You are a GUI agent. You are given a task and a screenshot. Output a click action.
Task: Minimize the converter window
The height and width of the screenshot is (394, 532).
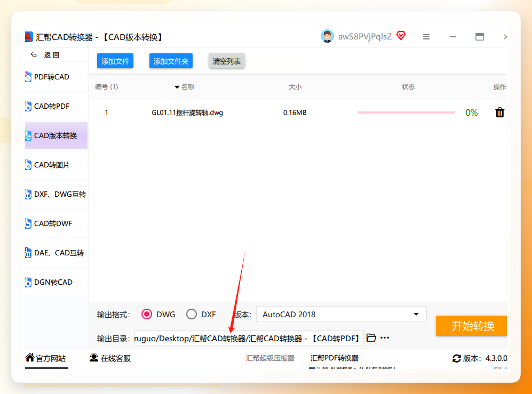[453, 37]
